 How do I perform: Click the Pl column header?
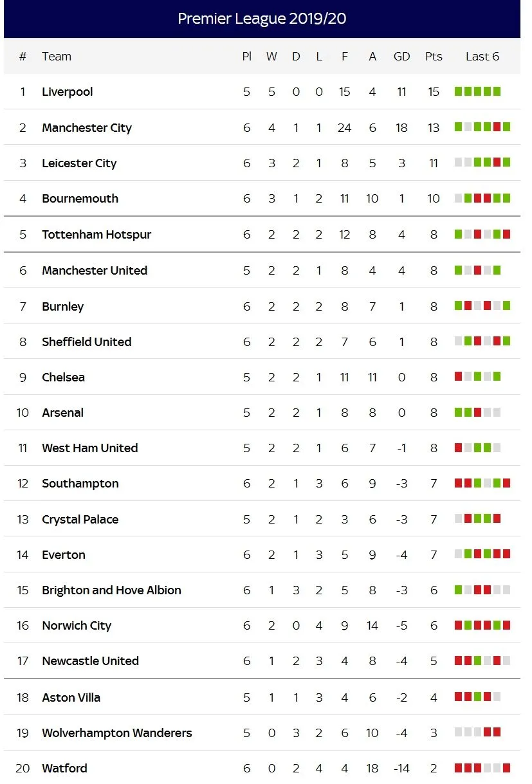246,57
